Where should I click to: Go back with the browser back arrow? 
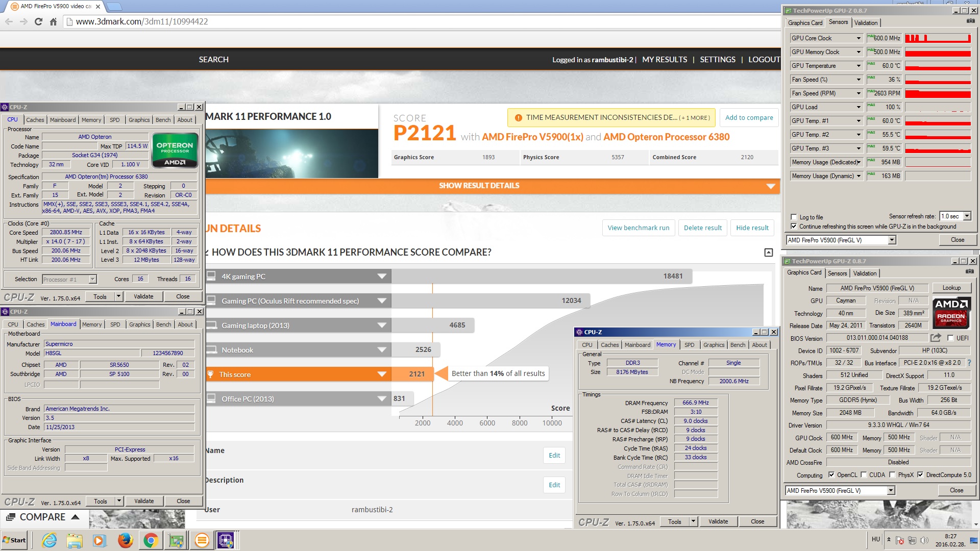[x=9, y=21]
